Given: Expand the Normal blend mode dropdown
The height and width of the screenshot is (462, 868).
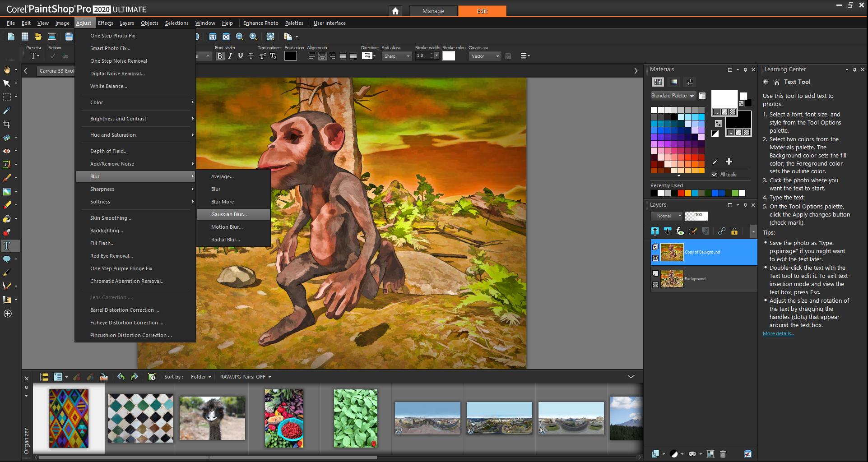Looking at the screenshot, I should [x=667, y=216].
